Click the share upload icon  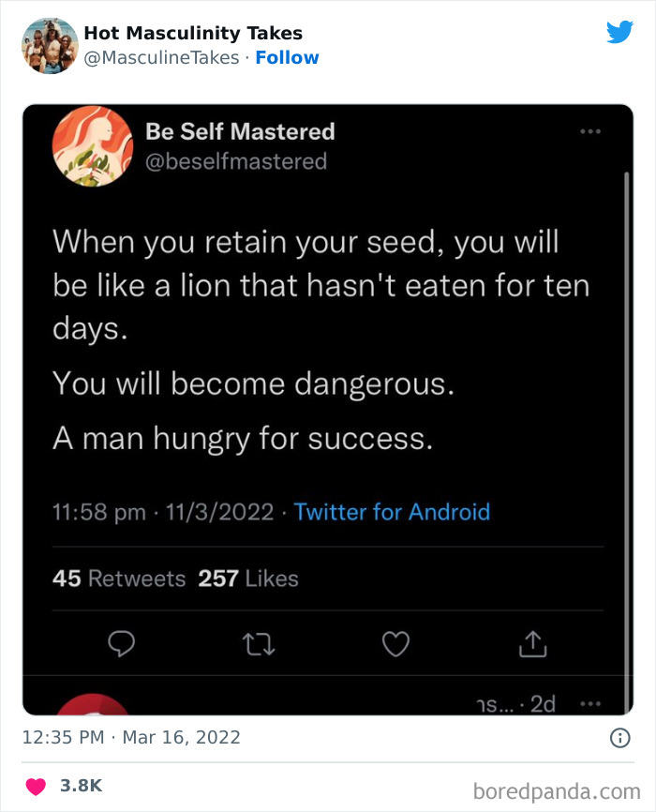[533, 644]
